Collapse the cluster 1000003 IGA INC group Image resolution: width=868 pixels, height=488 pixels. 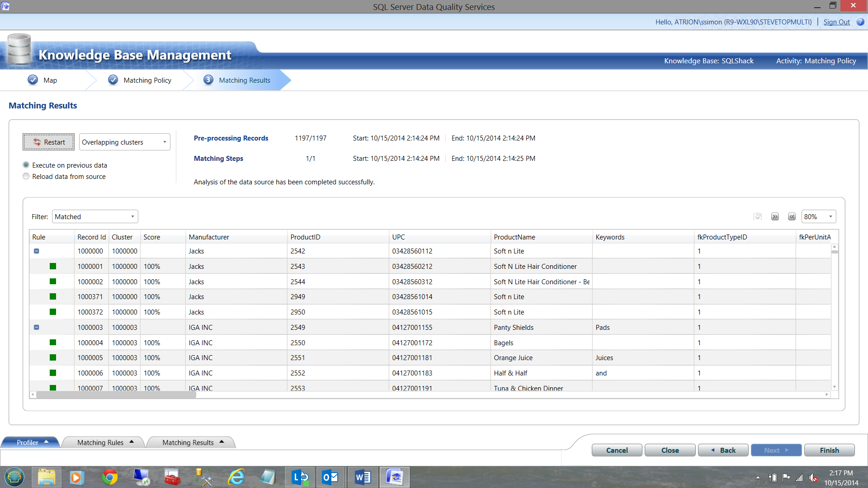(x=37, y=327)
